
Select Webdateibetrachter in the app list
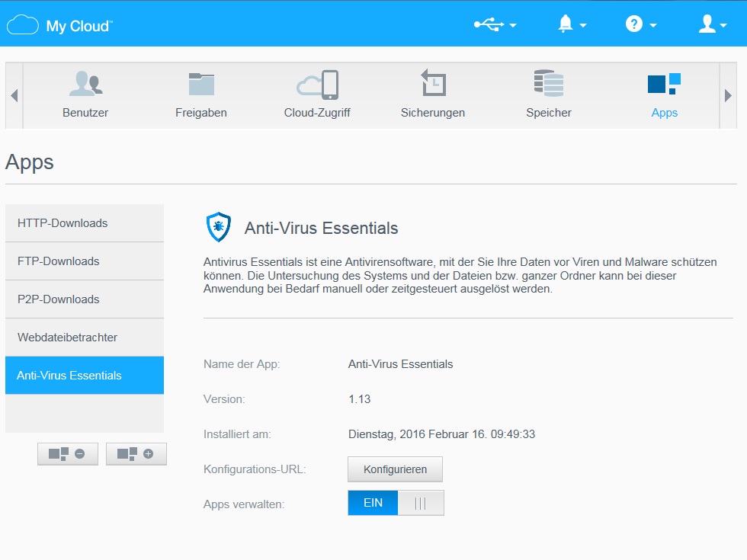tap(85, 338)
